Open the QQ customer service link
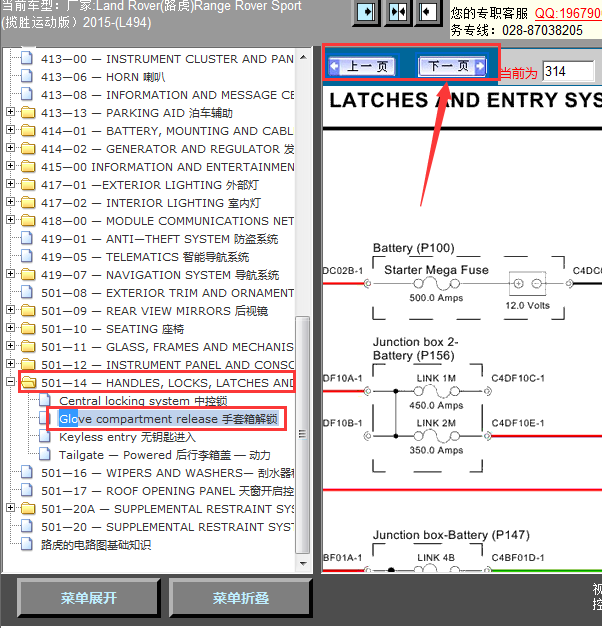This screenshot has width=602, height=628. [569, 13]
